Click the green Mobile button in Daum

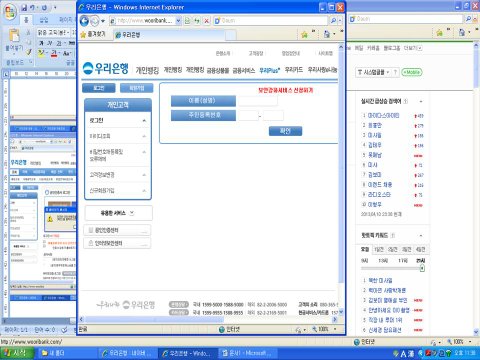pyautogui.click(x=412, y=72)
